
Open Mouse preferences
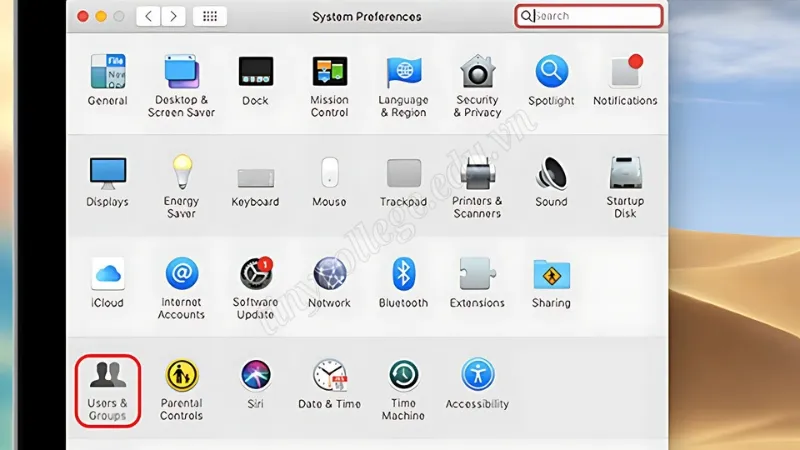pyautogui.click(x=330, y=181)
